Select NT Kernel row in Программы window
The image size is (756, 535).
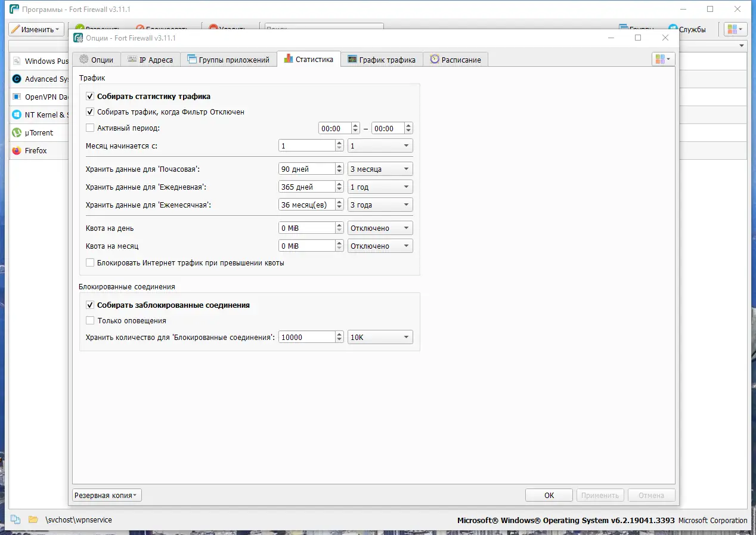click(x=39, y=115)
